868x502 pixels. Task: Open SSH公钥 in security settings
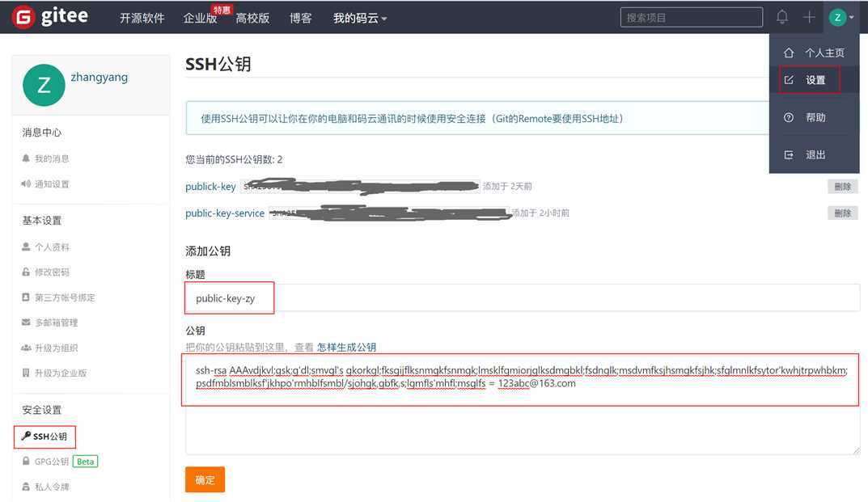pos(50,437)
